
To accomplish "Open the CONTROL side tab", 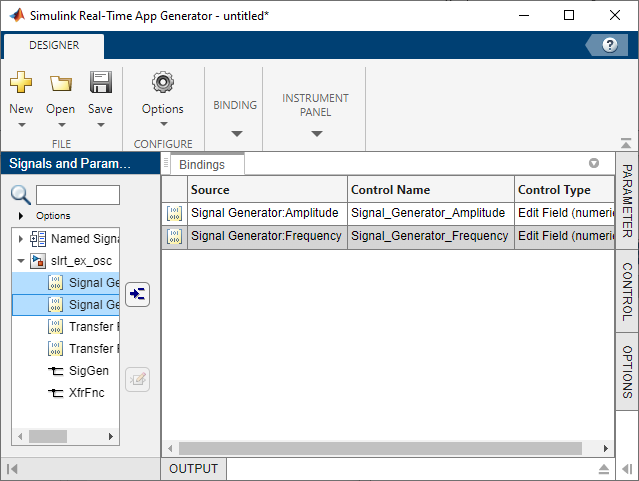I will pos(627,290).
